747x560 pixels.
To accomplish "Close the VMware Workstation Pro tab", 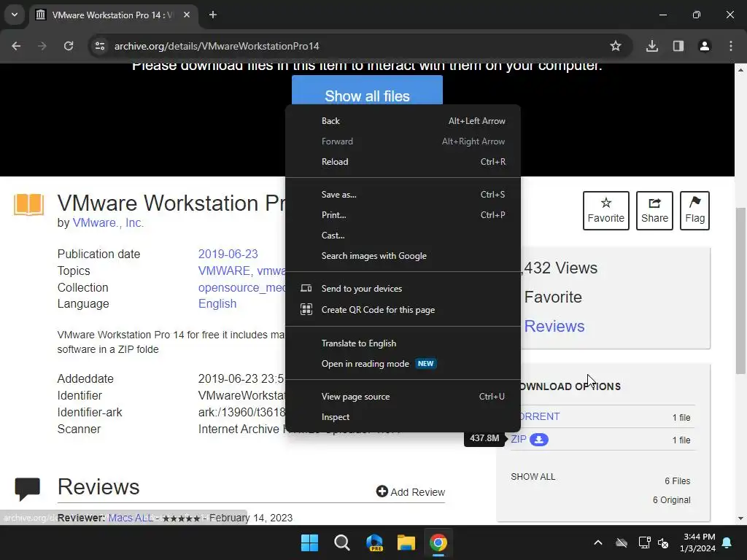I will click(x=187, y=15).
